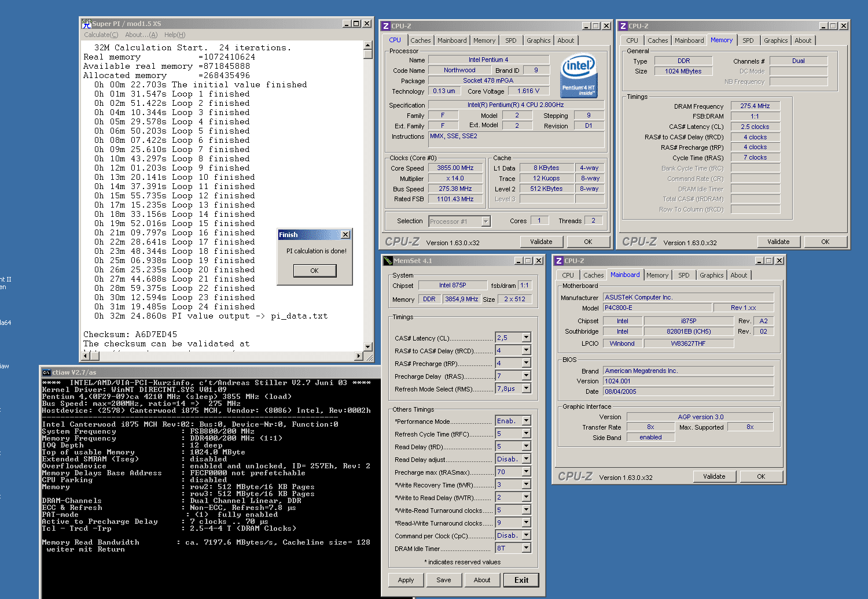The height and width of the screenshot is (599, 868).
Task: Click the BIOS version 1024.001 field
Action: coord(688,382)
